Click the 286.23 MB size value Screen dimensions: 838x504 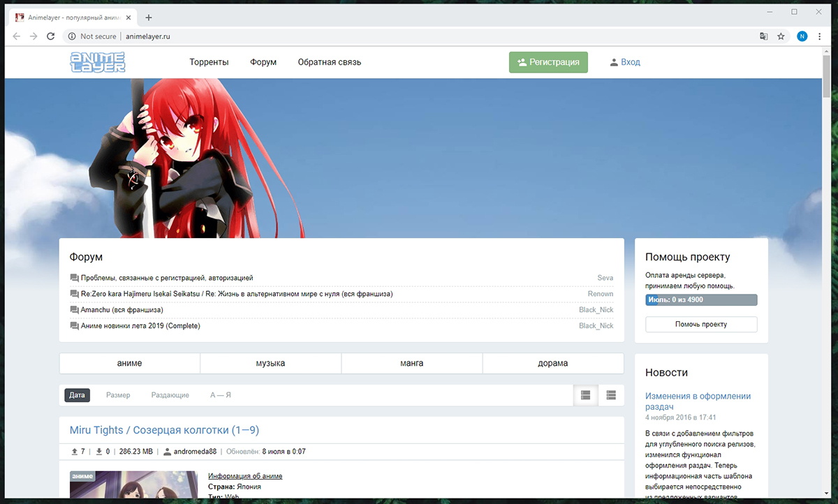[x=135, y=452]
